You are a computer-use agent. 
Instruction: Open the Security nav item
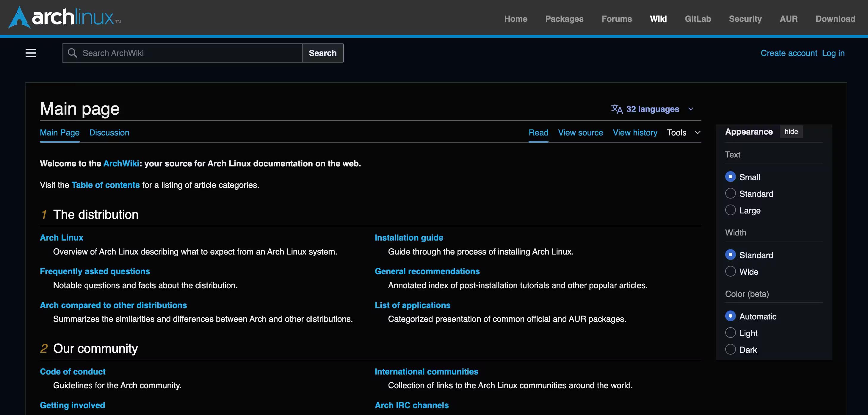(745, 19)
